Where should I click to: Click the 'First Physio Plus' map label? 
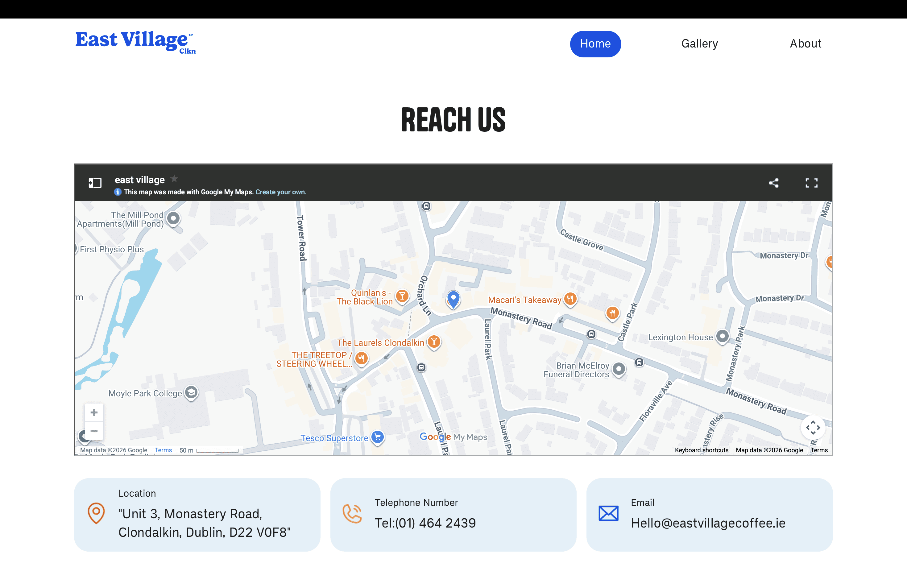click(x=112, y=249)
